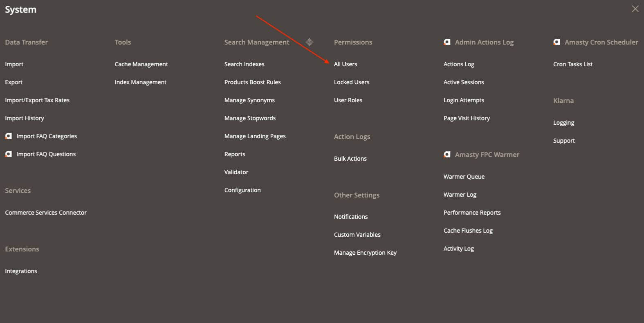This screenshot has width=644, height=323.
Task: Close the System menu panel
Action: (635, 9)
